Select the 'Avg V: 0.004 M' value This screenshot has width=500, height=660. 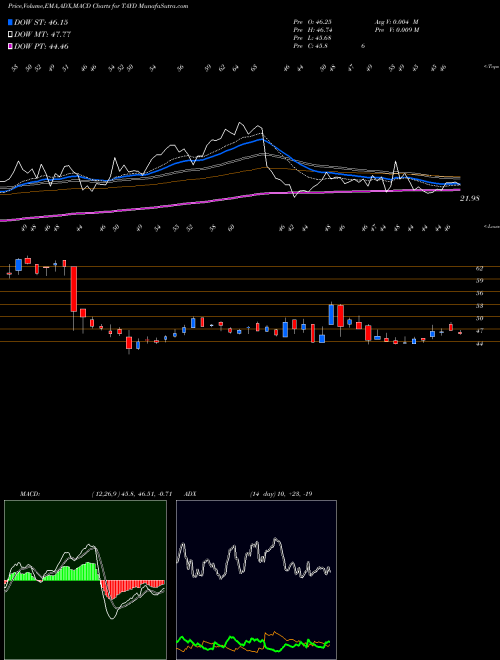click(x=396, y=22)
